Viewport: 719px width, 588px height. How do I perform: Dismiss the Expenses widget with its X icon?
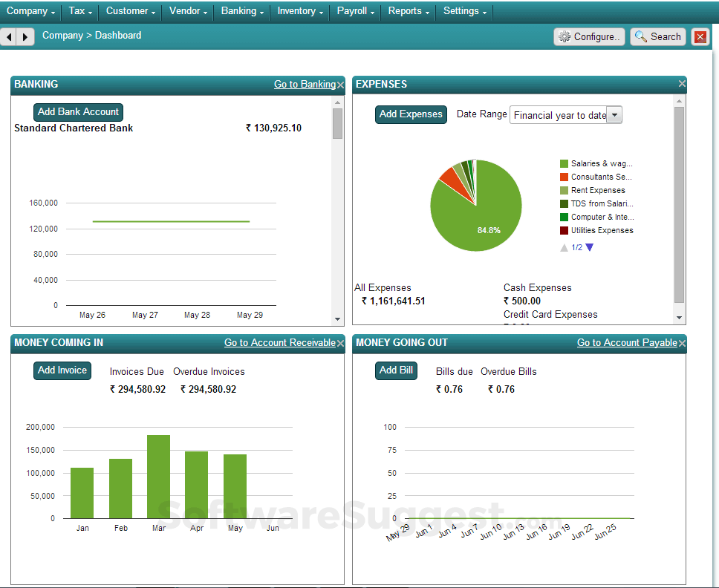pyautogui.click(x=682, y=84)
